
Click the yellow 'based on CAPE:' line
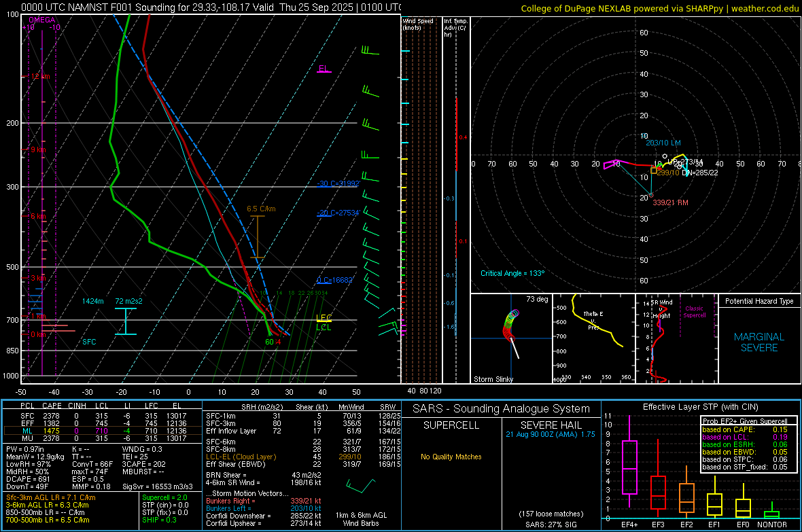tap(745, 429)
